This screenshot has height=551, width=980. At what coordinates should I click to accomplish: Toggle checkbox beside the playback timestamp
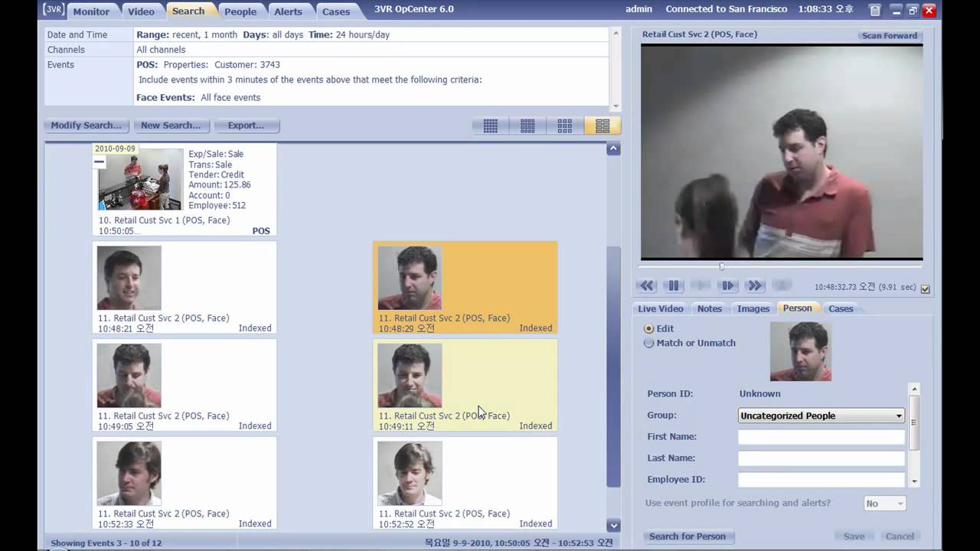point(925,289)
